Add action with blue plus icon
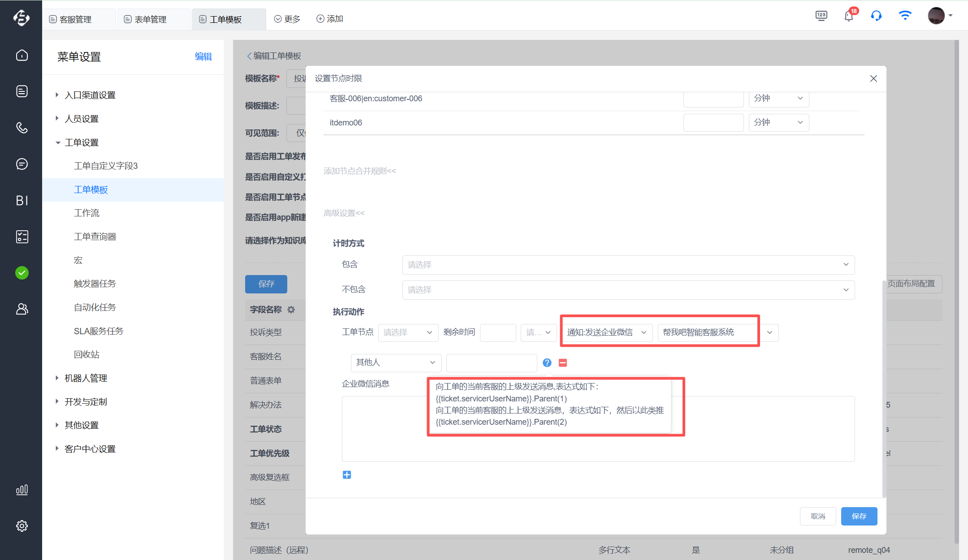Screen dimensions: 968x560 pos(347,474)
